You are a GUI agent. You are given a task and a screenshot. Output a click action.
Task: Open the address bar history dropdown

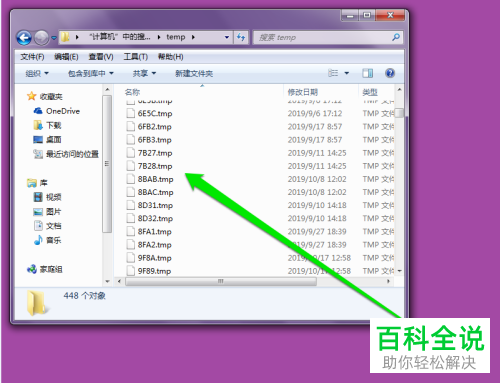tap(227, 37)
